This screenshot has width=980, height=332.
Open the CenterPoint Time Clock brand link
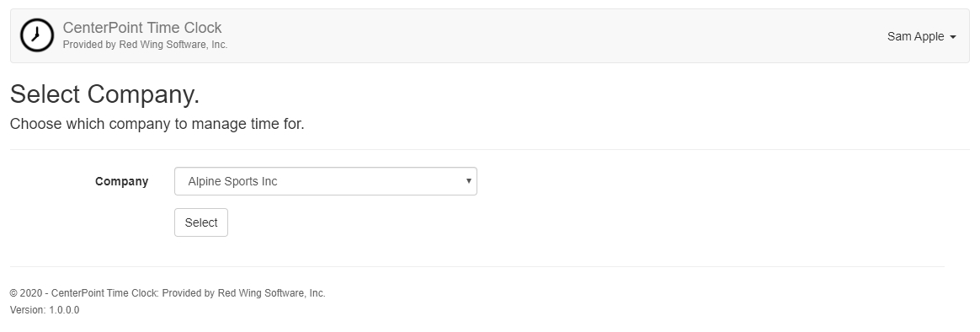[x=142, y=28]
